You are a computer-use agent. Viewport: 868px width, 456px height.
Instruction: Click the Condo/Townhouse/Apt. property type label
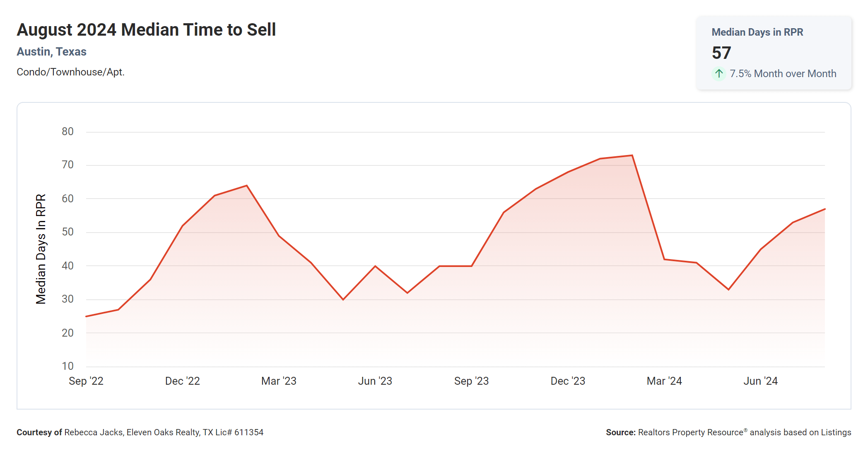70,72
